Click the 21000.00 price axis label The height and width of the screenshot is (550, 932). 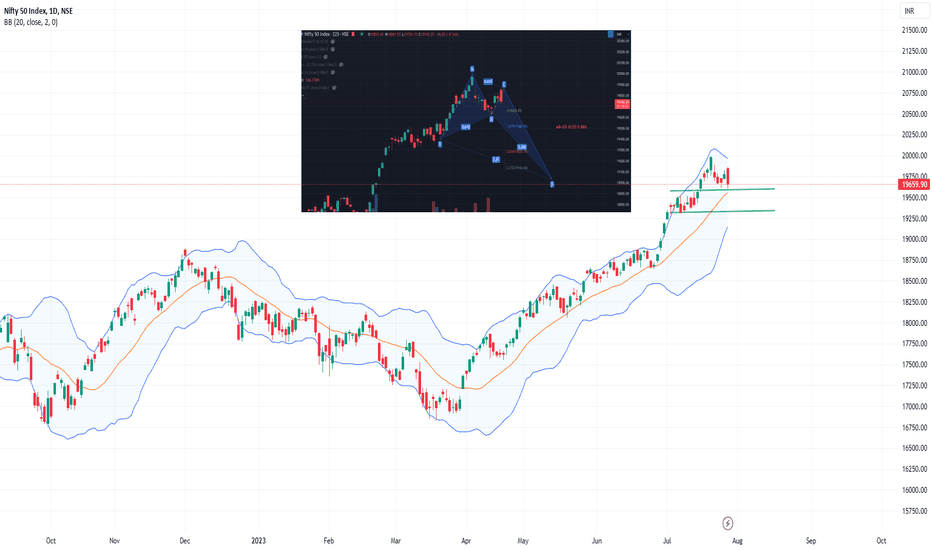(915, 73)
